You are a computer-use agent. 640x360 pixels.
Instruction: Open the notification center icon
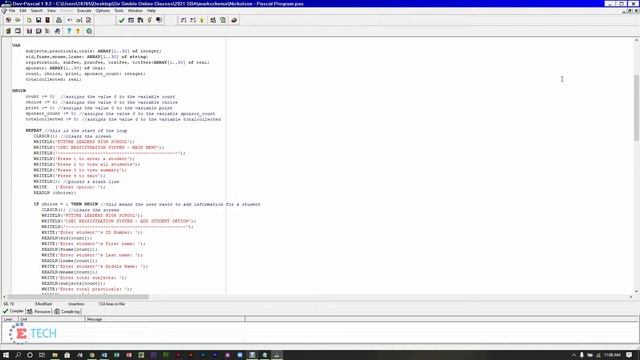point(630,355)
